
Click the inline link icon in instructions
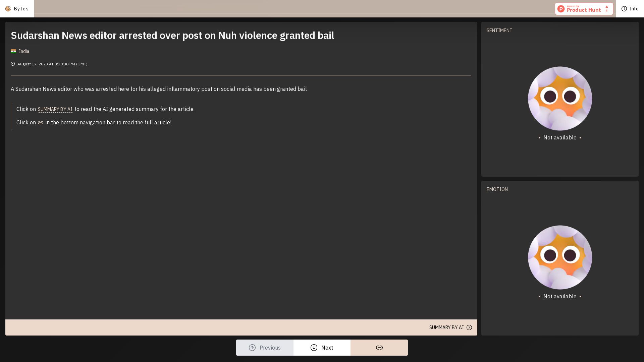(x=41, y=123)
